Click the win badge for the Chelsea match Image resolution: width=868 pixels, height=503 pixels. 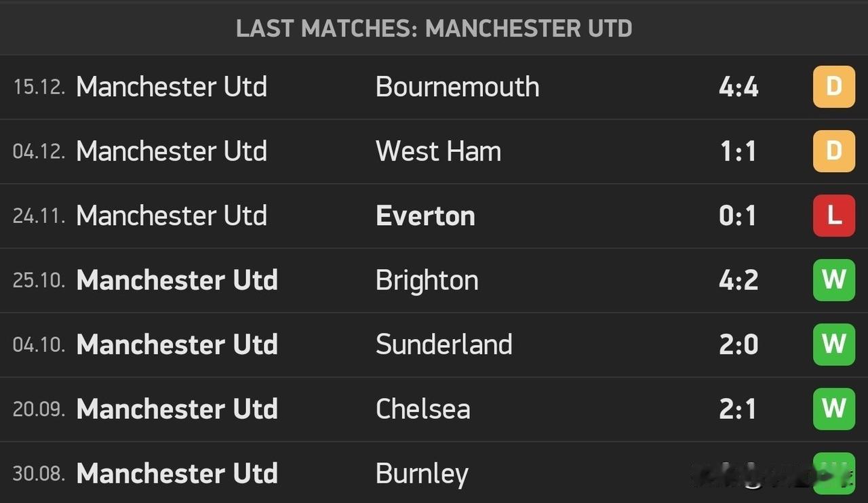tap(833, 409)
